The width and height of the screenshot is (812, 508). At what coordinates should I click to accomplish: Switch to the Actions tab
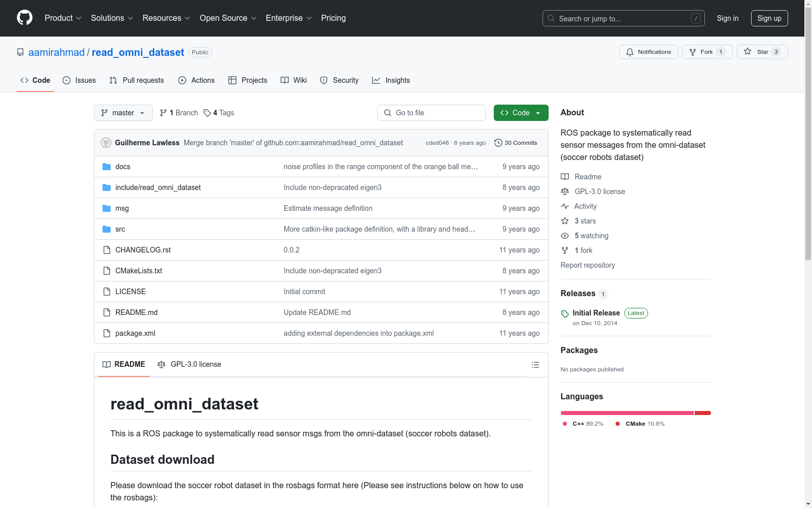pos(196,80)
